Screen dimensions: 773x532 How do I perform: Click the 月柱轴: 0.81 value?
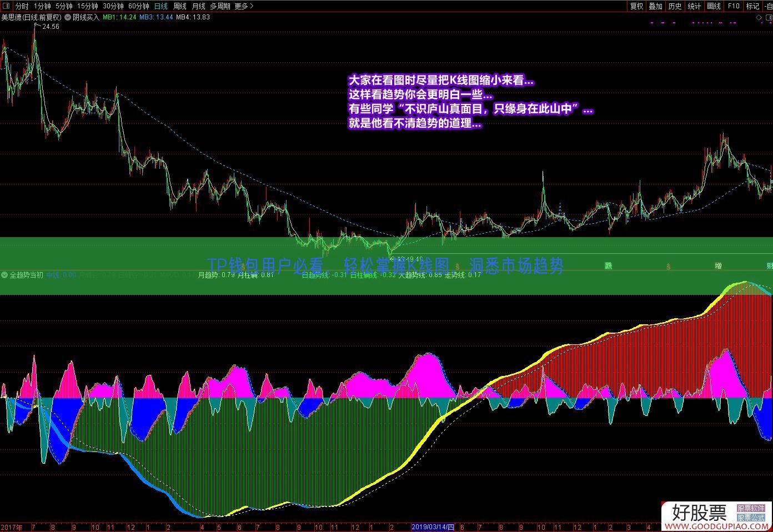pyautogui.click(x=255, y=275)
